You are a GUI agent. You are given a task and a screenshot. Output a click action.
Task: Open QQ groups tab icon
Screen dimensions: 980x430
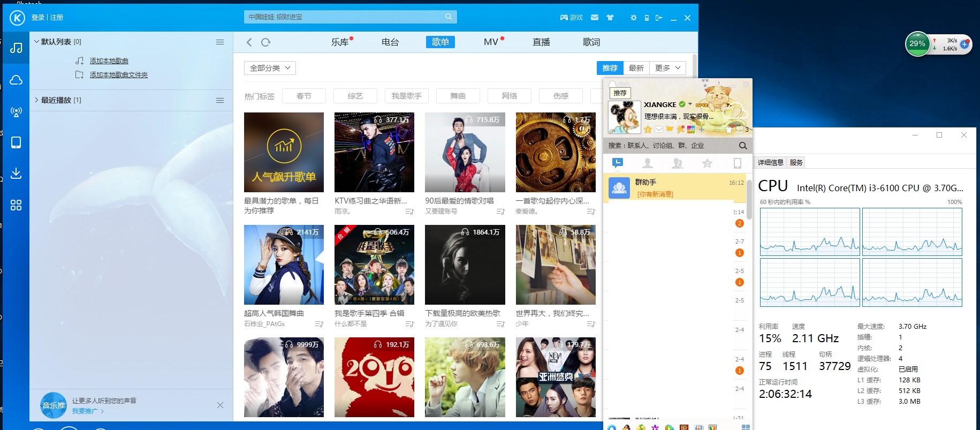tap(678, 163)
